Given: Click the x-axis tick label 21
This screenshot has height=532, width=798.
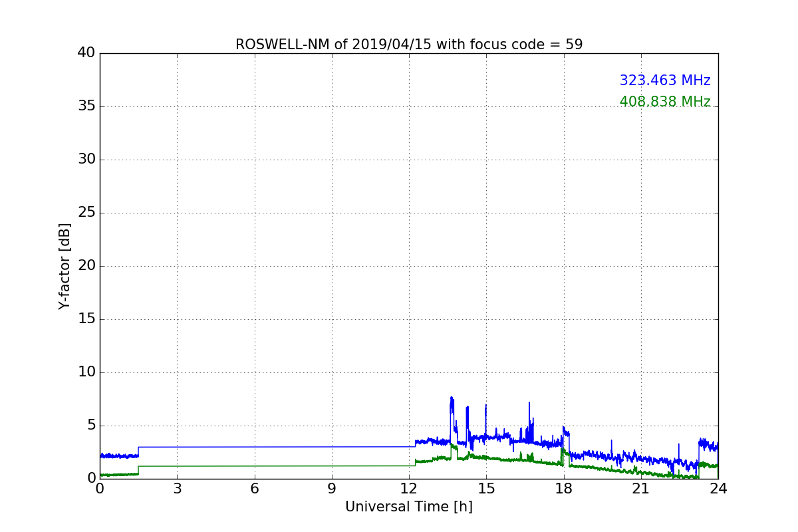Looking at the screenshot, I should 641,489.
